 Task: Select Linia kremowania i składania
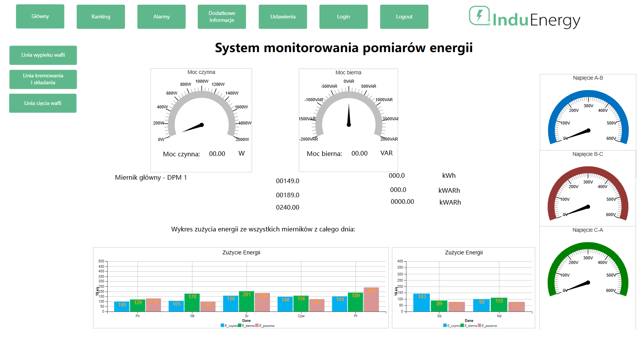43,79
